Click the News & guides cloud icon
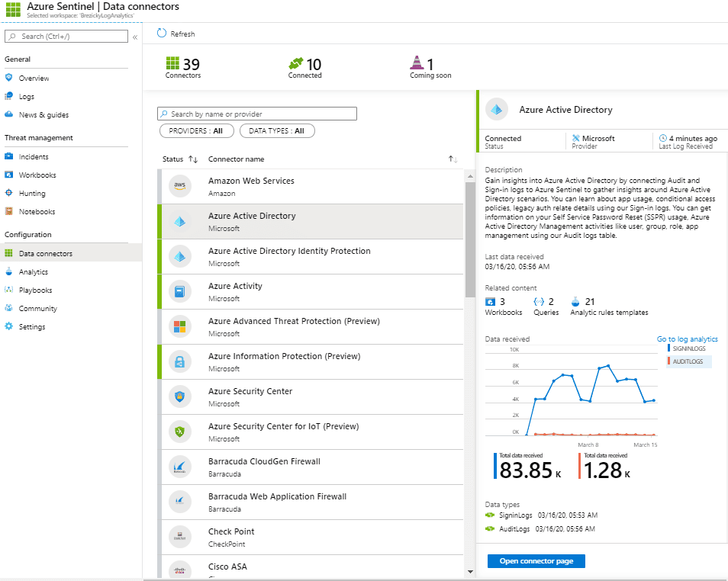The image size is (728, 581). [x=9, y=114]
